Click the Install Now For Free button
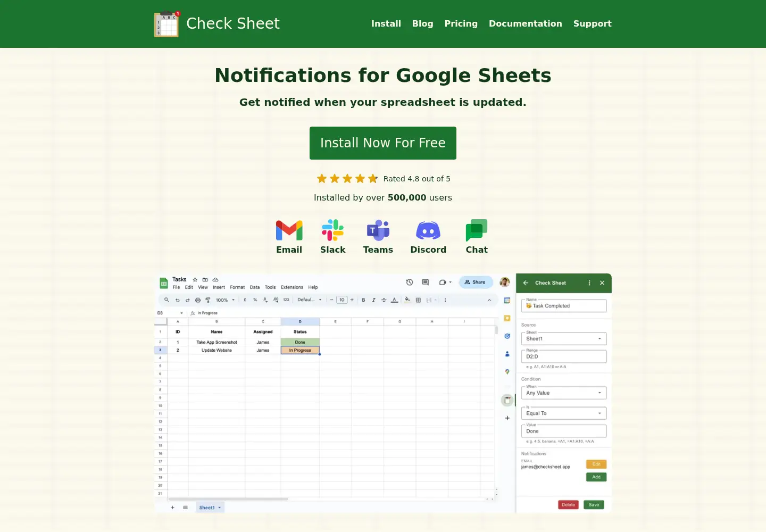Screen dimensions: 766x532 pos(383,143)
